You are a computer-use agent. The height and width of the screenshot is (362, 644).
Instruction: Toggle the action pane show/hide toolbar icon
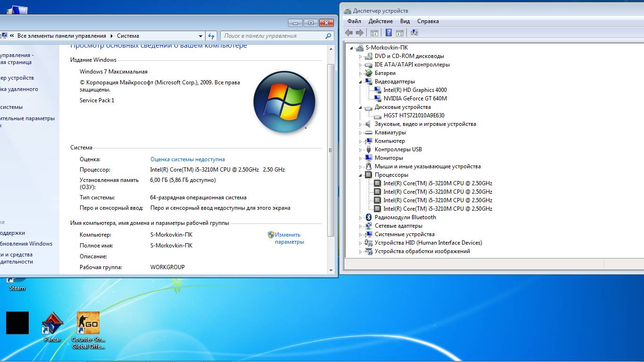click(x=400, y=33)
